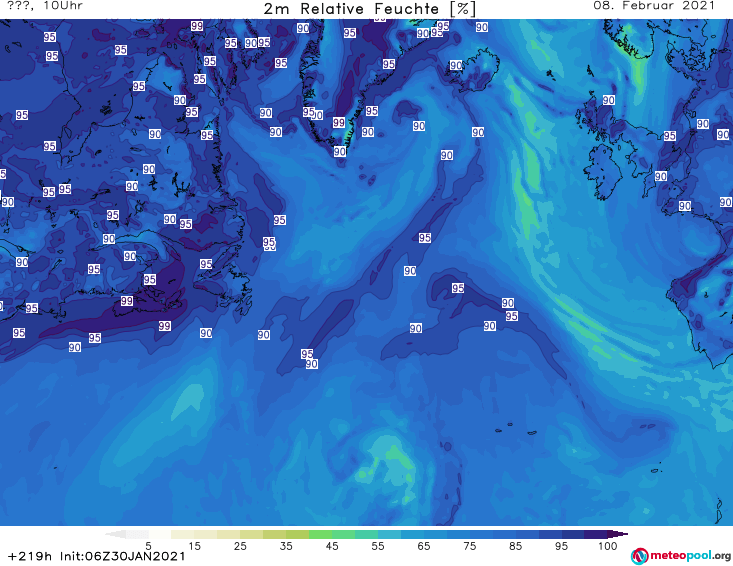The image size is (733, 566).
Task: Click the '65' label under the colour bar
Action: coord(424,546)
